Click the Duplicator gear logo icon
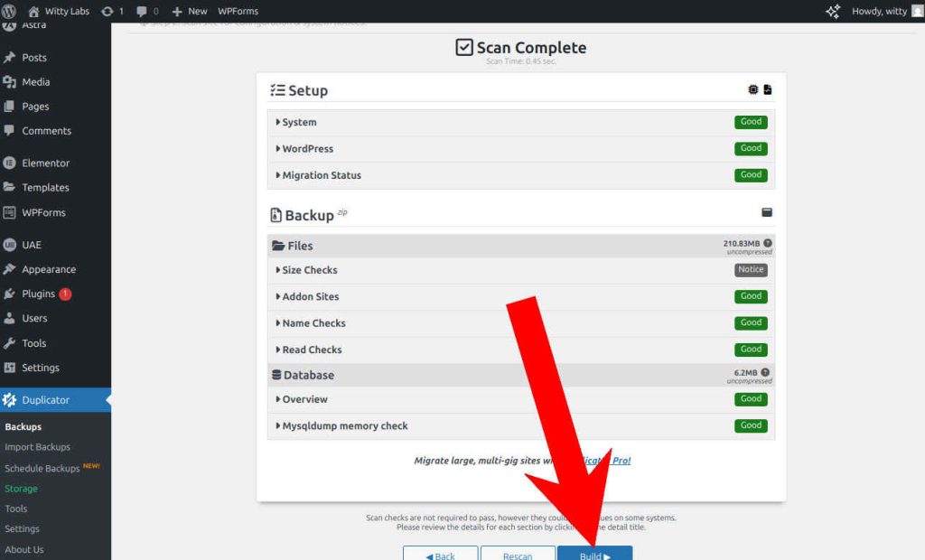The height and width of the screenshot is (560, 925). click(9, 399)
